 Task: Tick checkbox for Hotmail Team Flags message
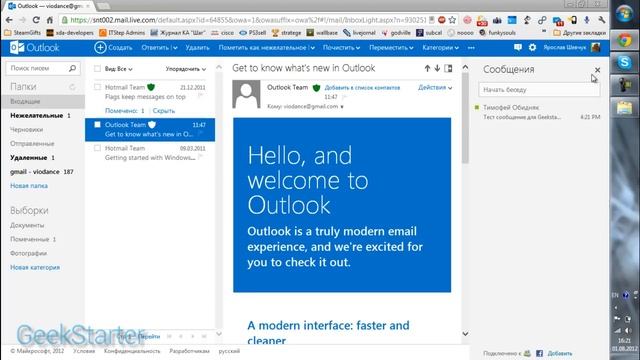point(97,87)
